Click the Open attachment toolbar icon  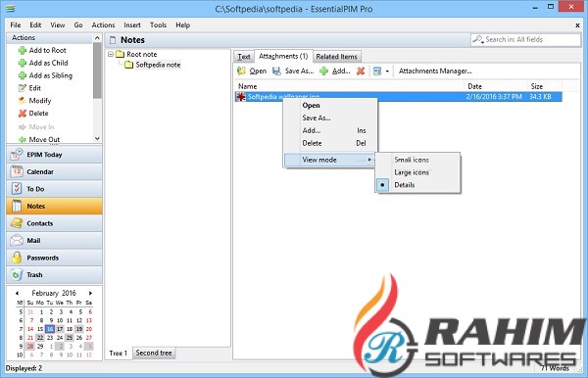point(241,71)
